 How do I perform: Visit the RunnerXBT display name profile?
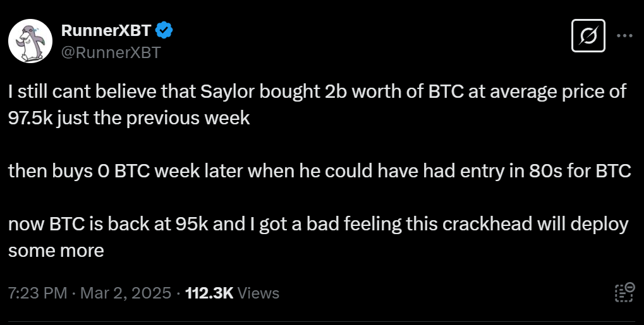(x=106, y=30)
